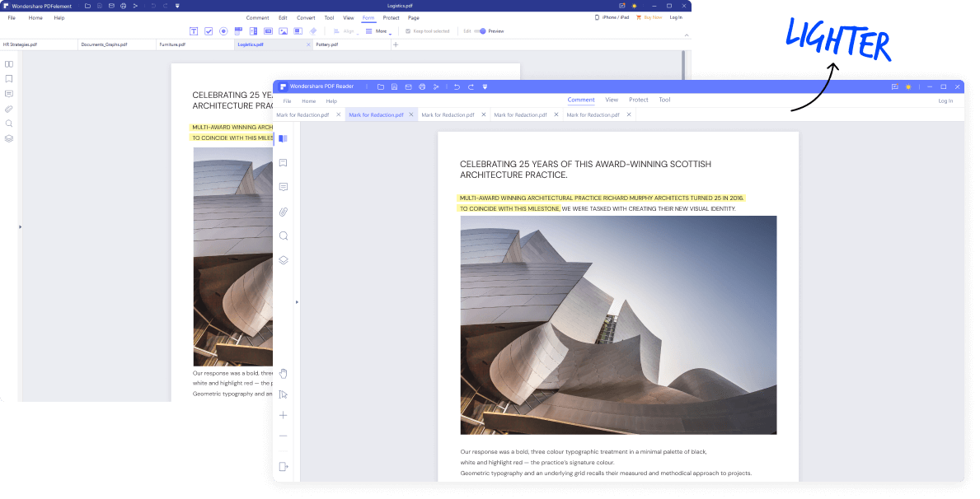Viewport: 980px width, 499px height.
Task: Open attachments panel in PDFelement sidebar
Action: pyautogui.click(x=9, y=109)
